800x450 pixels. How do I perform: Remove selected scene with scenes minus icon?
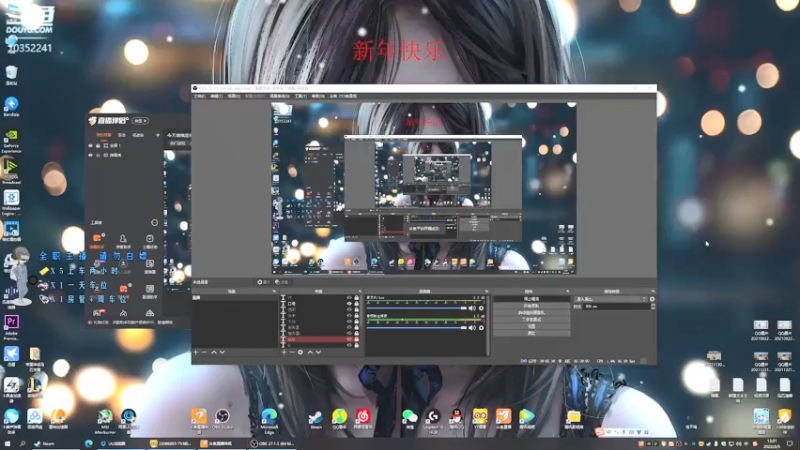pos(204,352)
